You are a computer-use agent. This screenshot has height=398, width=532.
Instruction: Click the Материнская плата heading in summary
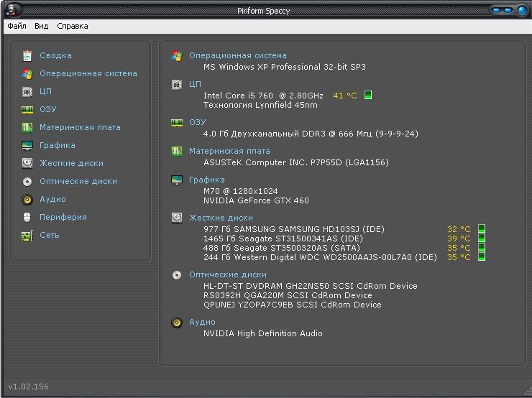230,151
